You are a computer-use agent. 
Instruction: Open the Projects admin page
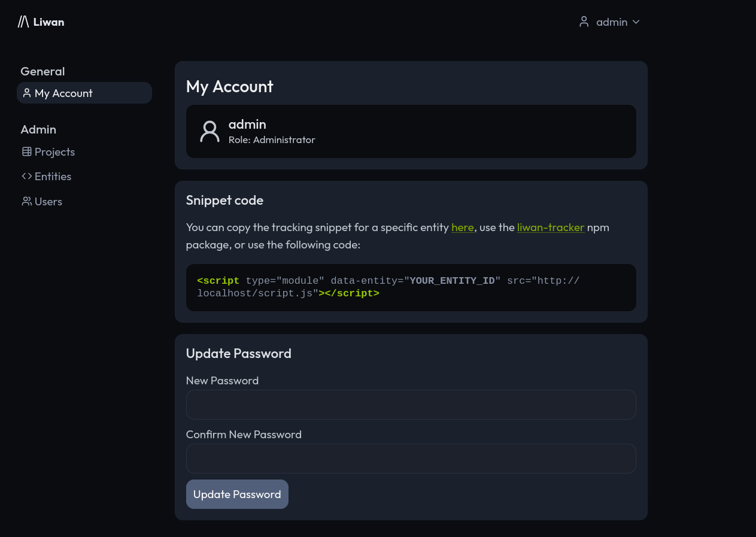tap(48, 151)
